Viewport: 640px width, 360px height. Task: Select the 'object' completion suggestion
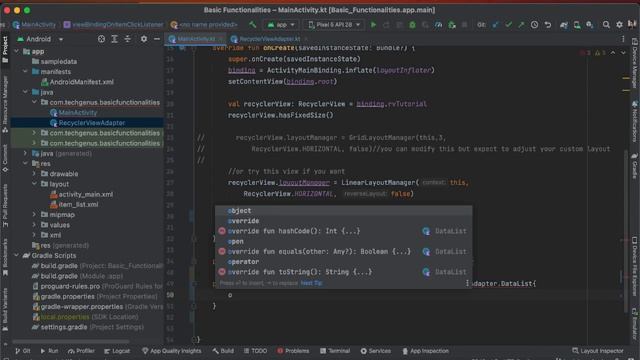[344, 211]
